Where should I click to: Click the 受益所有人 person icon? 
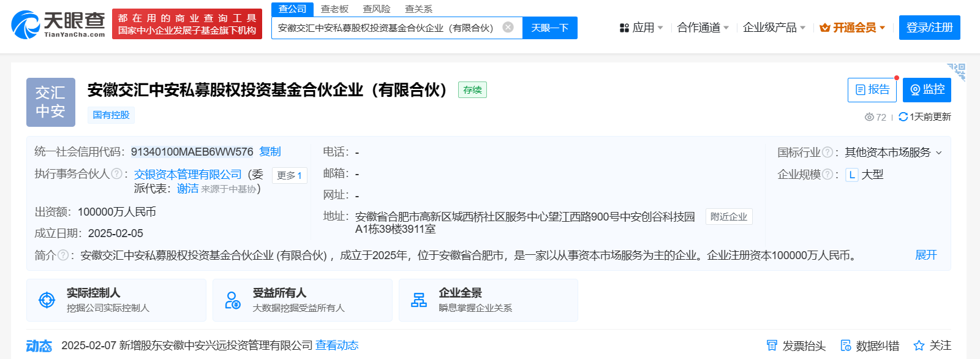(x=233, y=300)
